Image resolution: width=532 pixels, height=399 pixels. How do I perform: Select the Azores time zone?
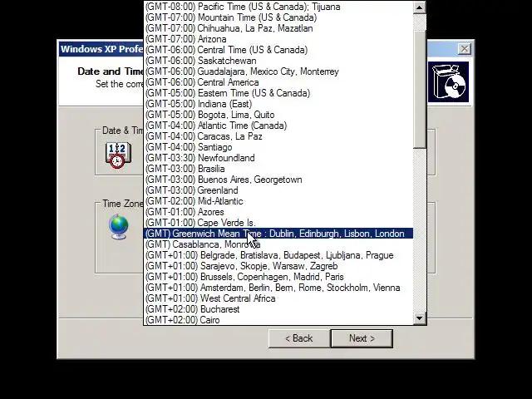[x=278, y=212]
